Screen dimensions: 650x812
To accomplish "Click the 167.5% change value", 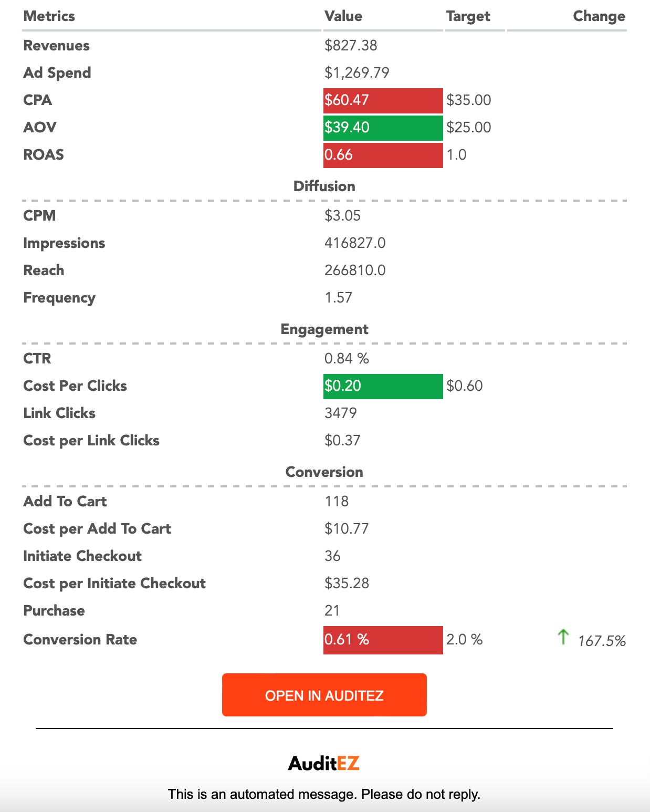I will (x=602, y=641).
